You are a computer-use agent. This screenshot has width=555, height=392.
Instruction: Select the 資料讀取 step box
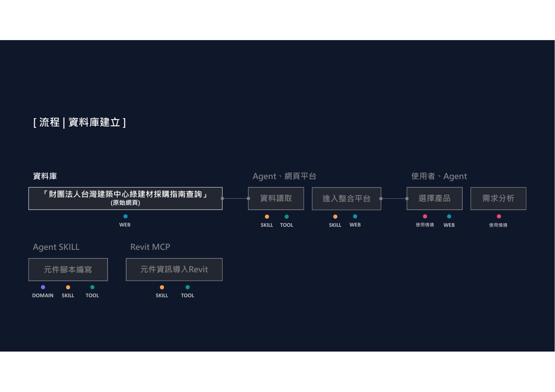(x=276, y=199)
